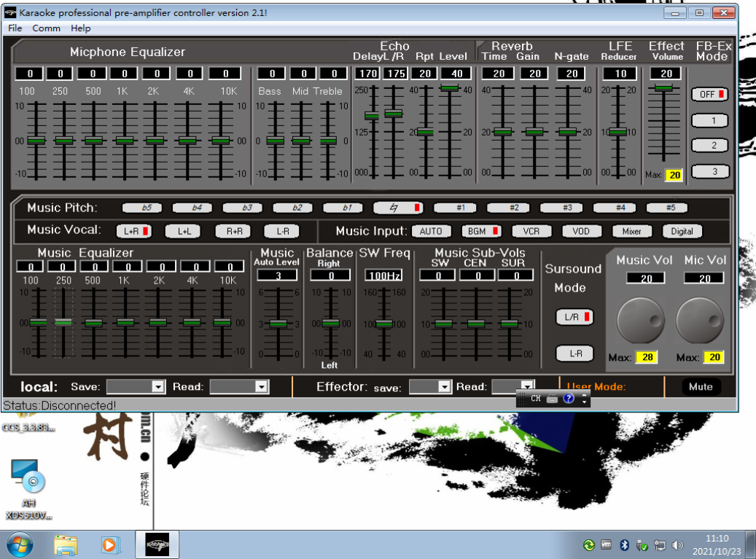Screen dimensions: 756x559
Task: Select the b5 flat pitch icon
Action: coord(143,208)
